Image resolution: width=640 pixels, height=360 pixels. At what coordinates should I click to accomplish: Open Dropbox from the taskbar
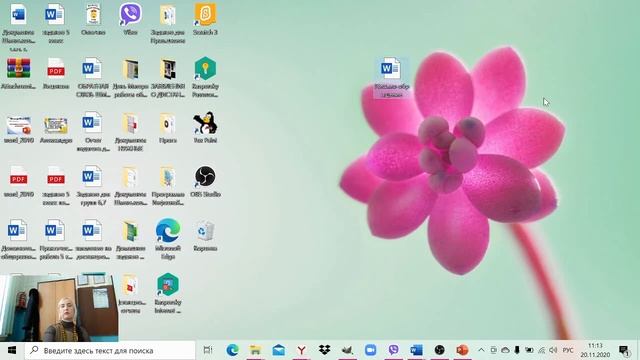[x=324, y=350]
